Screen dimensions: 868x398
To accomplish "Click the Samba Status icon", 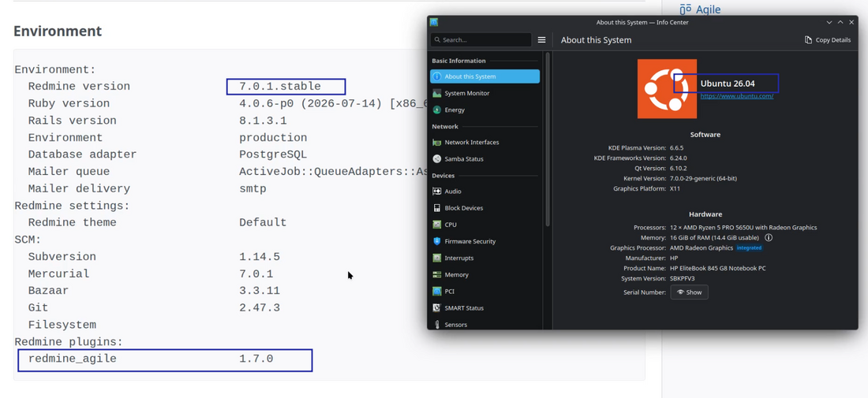I will pyautogui.click(x=437, y=158).
